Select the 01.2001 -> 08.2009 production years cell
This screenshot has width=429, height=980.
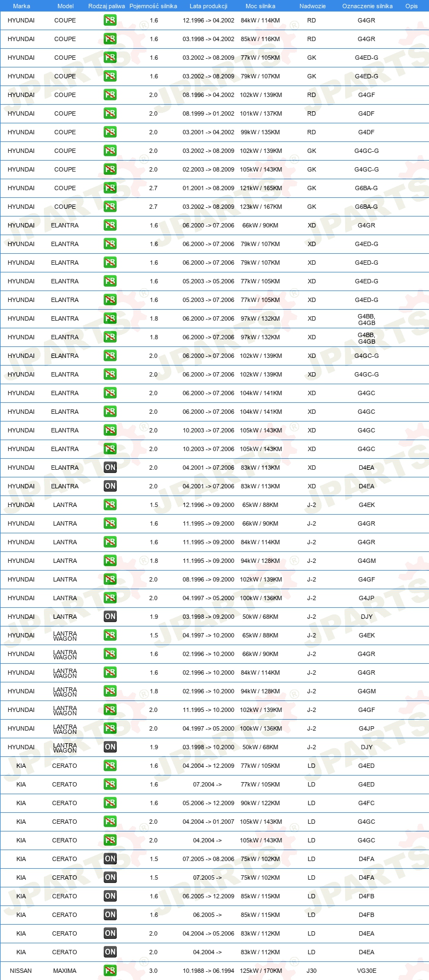coord(208,188)
